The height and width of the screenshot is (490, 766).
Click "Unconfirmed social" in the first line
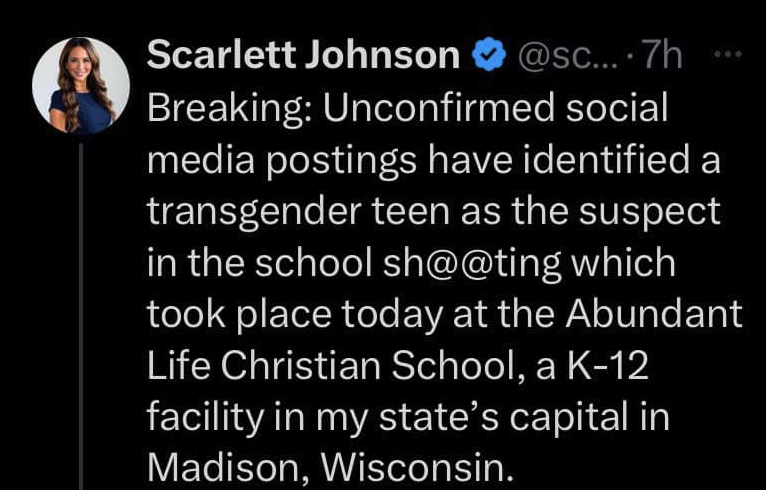tap(488, 108)
